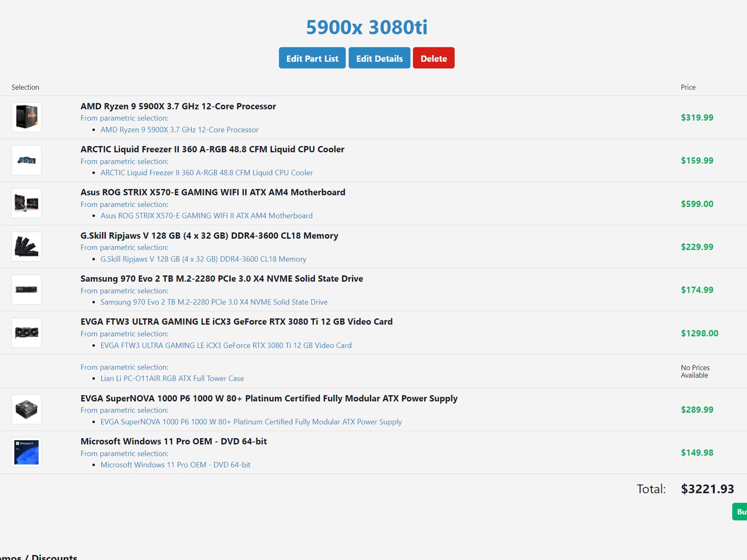Click the AMD Ryzen 9 5900X product thumbnail
Screen dimensions: 747x560
click(26, 117)
